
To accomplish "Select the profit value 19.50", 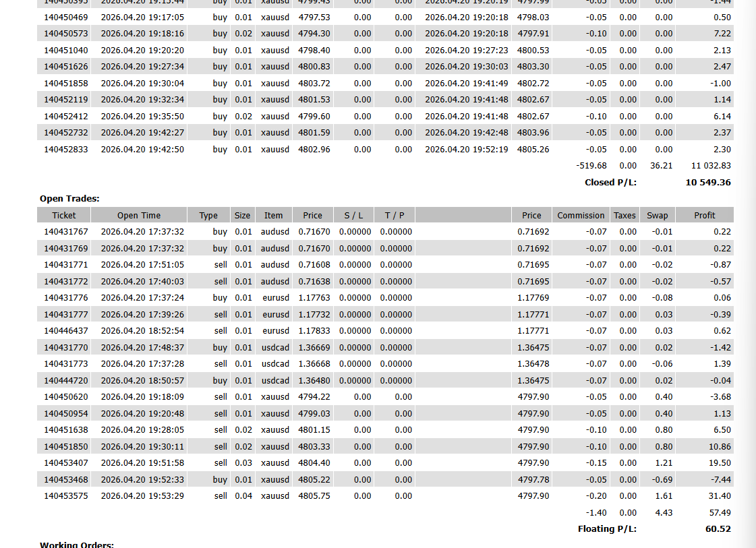I will point(720,462).
